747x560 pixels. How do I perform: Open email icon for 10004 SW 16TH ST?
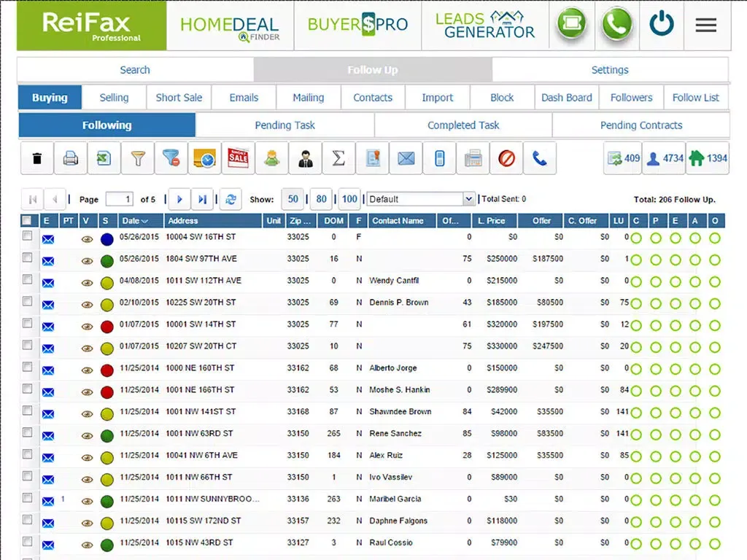click(48, 239)
